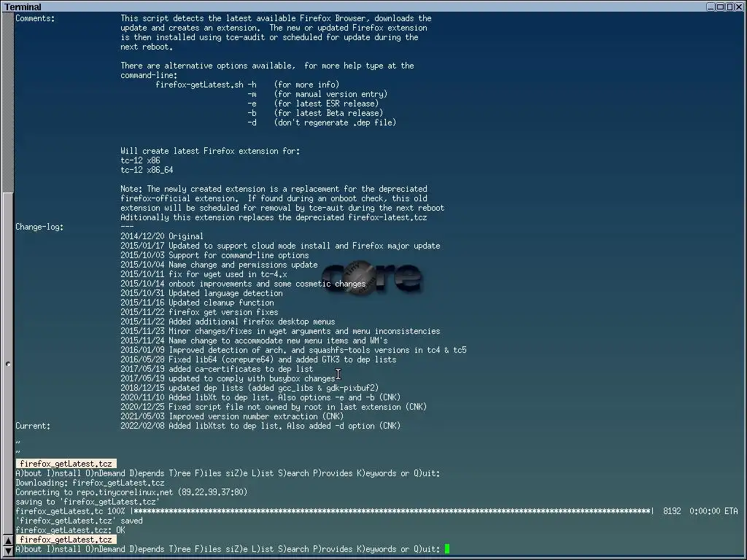
Task: Click the '0:00:00 ETA' value
Action: click(x=713, y=511)
